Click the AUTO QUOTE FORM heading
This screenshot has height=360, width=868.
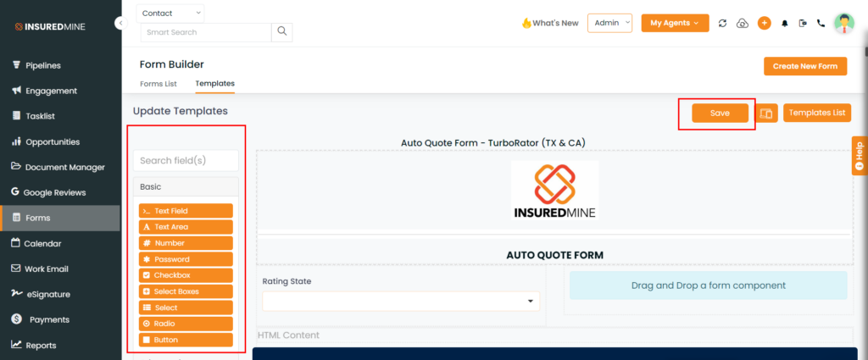[554, 256]
